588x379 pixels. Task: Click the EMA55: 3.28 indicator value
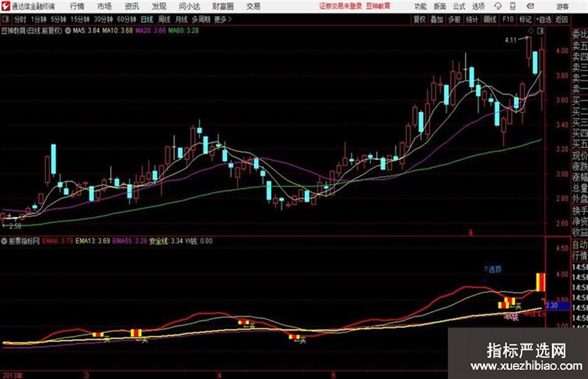[x=130, y=241]
